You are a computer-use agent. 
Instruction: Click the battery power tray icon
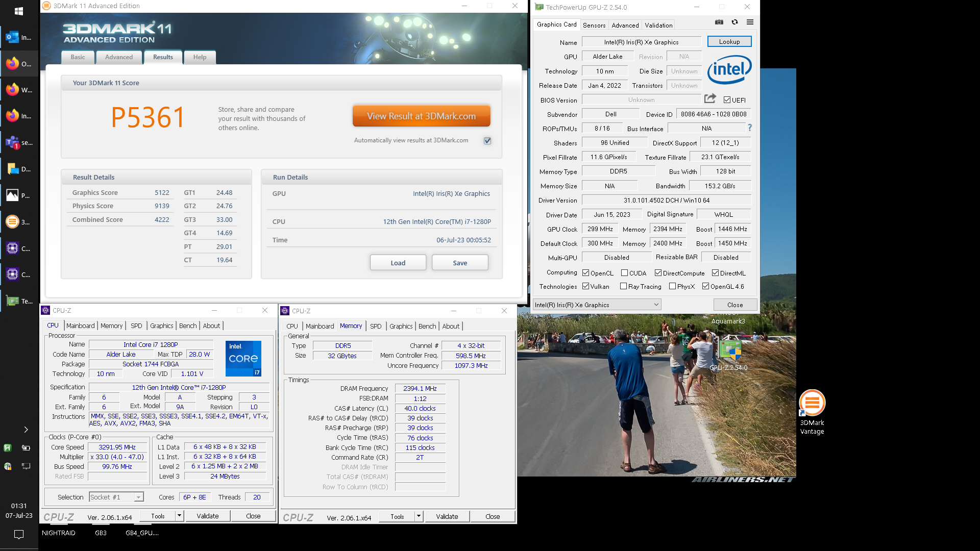(26, 448)
